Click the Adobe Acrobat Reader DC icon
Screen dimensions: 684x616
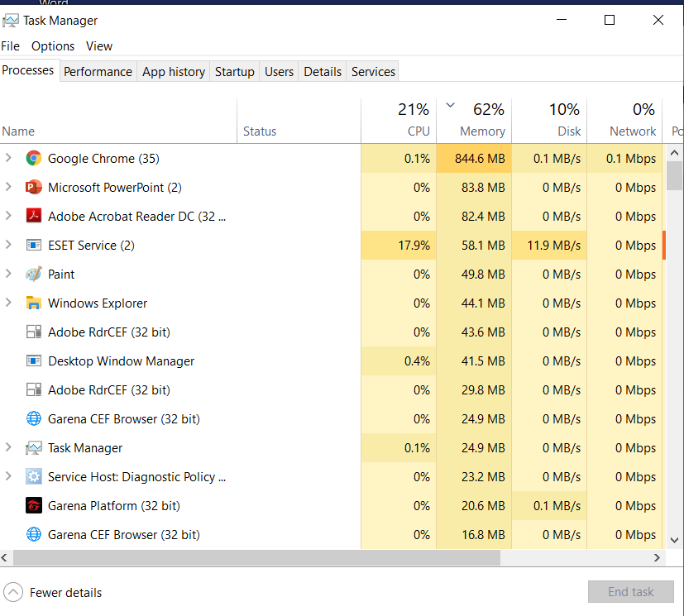tap(34, 217)
